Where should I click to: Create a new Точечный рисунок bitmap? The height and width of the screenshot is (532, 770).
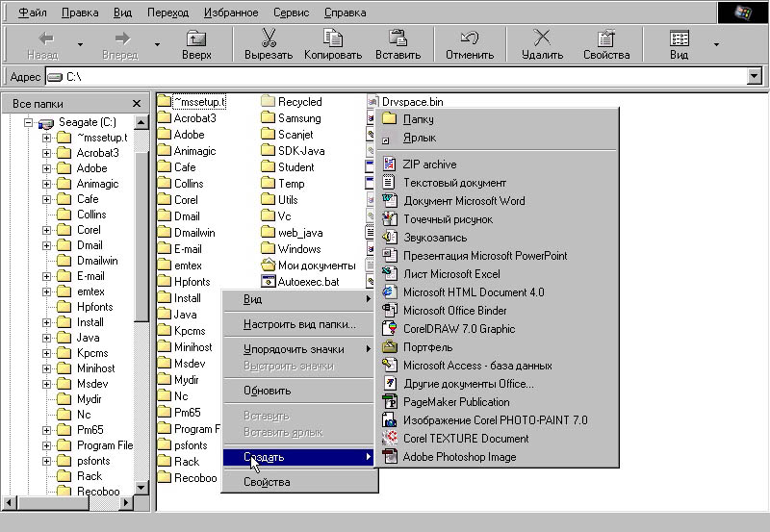[x=496, y=219]
